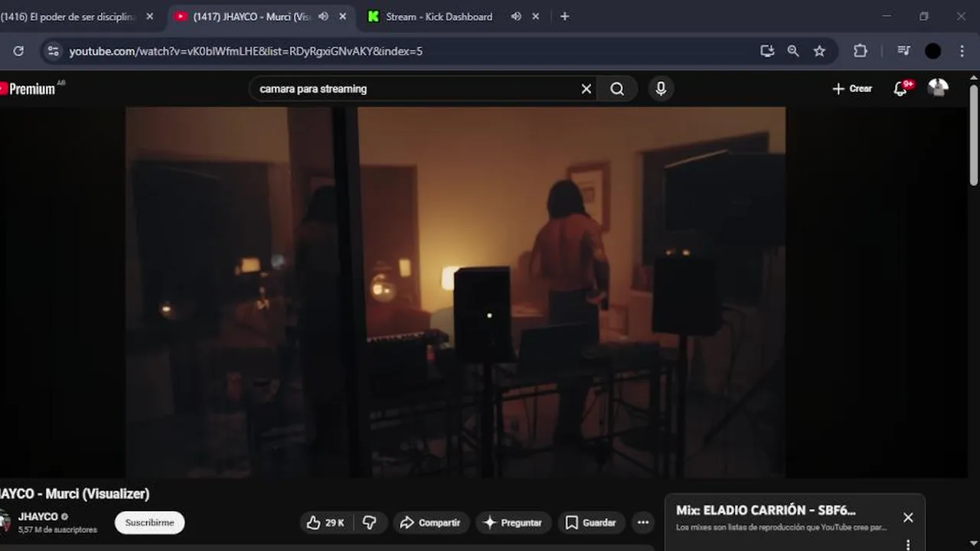Go to YouTube Premium home logo
Viewport: 980px width, 551px height.
point(30,89)
